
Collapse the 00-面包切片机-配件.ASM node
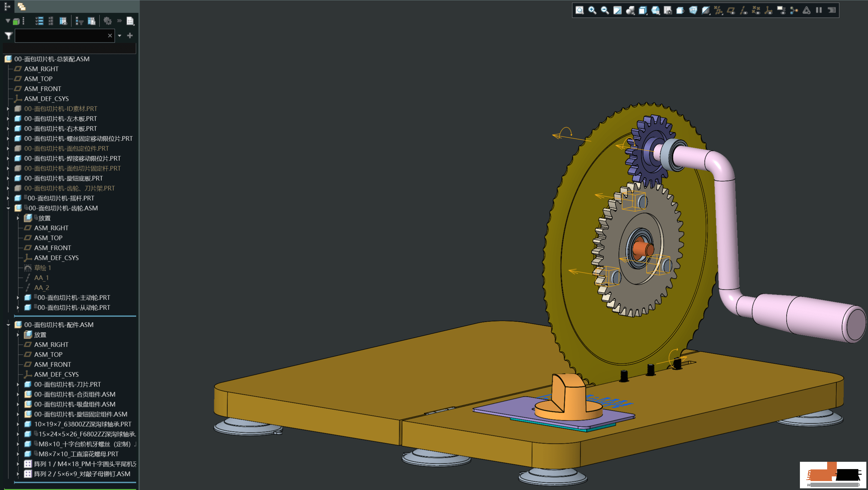[x=8, y=325]
